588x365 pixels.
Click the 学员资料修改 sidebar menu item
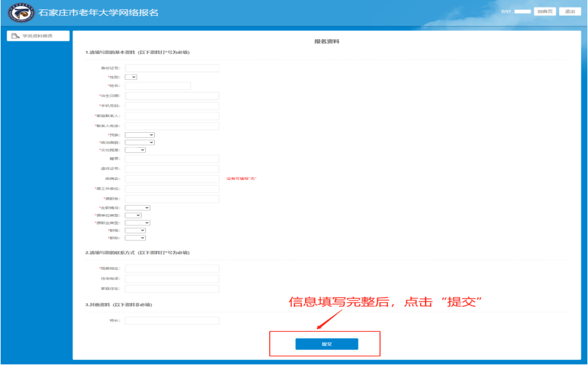tap(38, 36)
